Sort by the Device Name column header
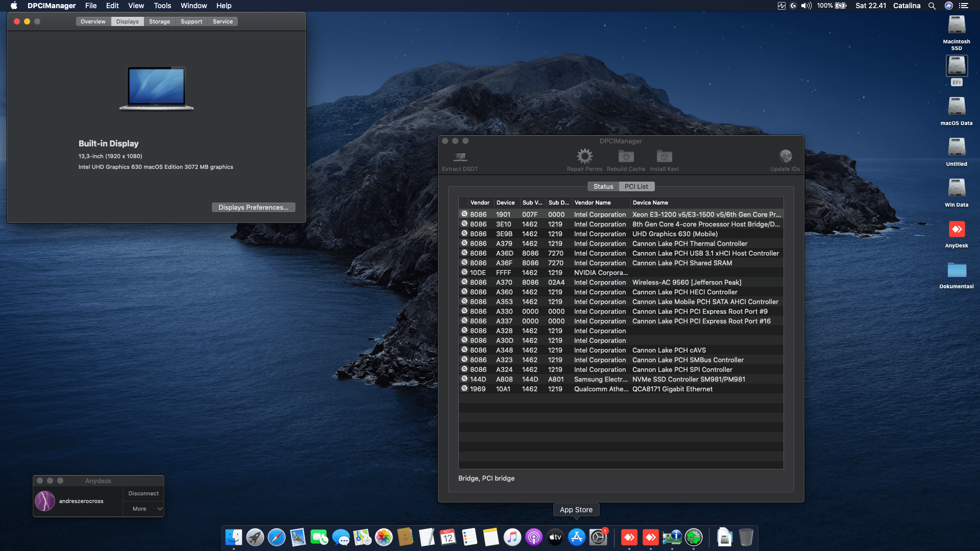980x551 pixels. click(707, 203)
